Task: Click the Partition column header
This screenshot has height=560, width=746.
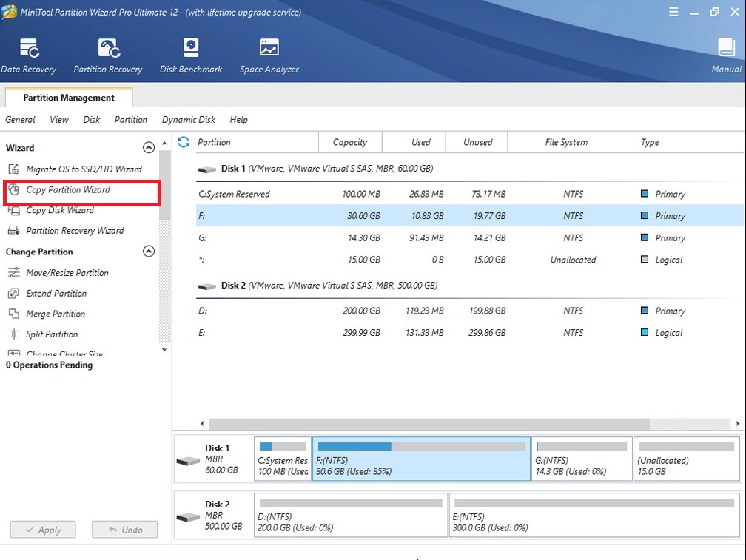Action: [257, 142]
